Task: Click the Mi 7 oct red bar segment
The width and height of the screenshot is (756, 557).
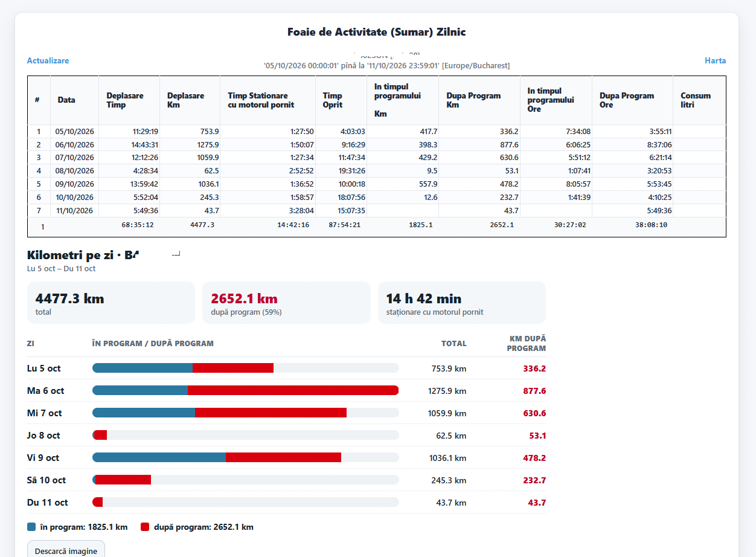Action: point(271,413)
